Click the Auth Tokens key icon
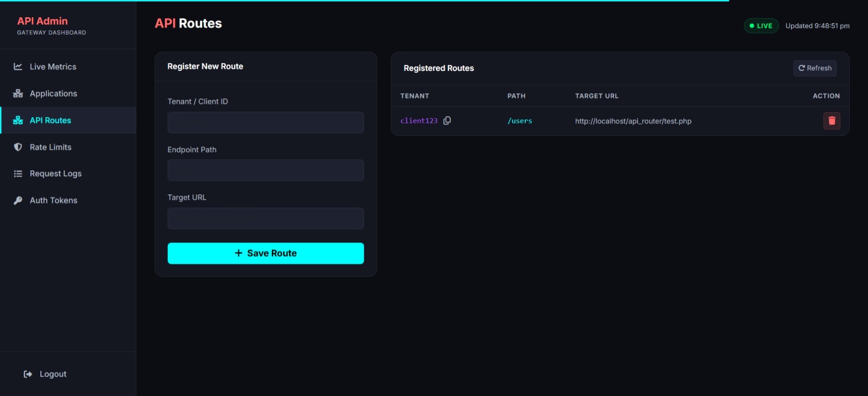The height and width of the screenshot is (396, 868). [18, 200]
